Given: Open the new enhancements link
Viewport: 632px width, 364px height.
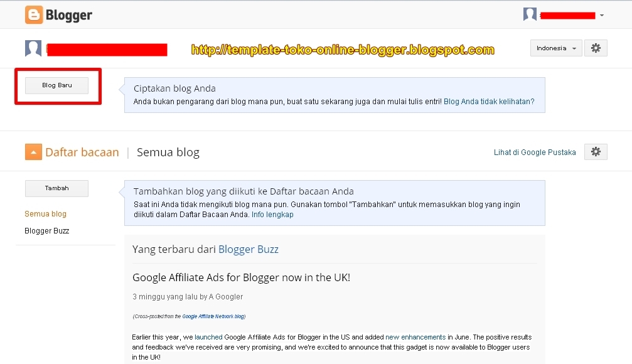Looking at the screenshot, I should tap(414, 337).
